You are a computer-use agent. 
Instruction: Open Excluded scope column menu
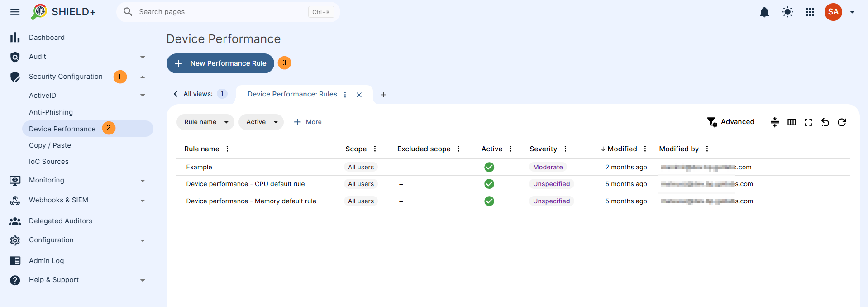(458, 149)
